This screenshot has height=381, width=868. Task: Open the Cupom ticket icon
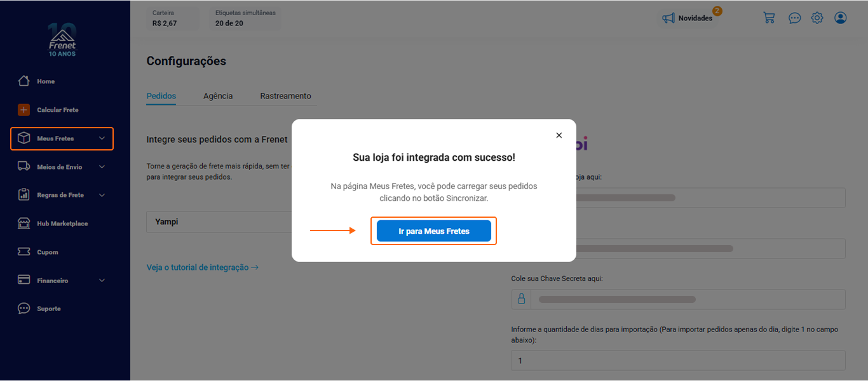[x=24, y=252]
